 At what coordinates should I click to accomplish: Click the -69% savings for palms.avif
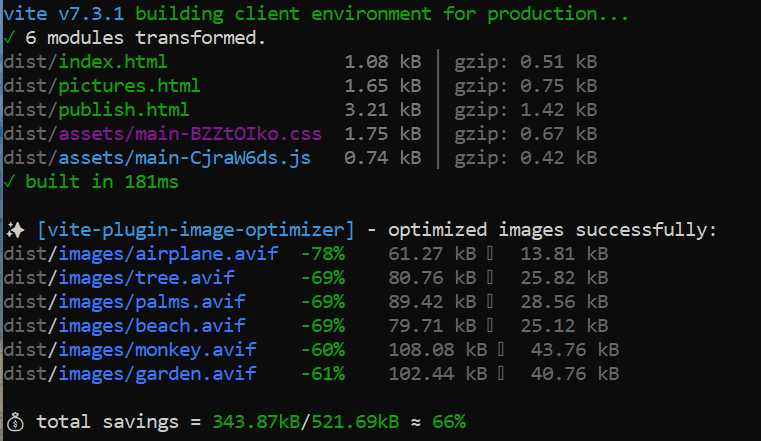pyautogui.click(x=323, y=302)
